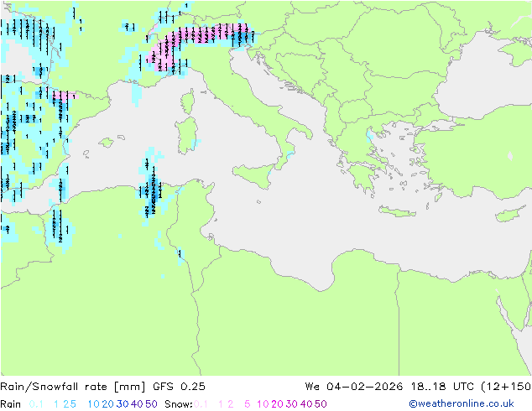This screenshot has width=532, height=411.
Task: Click the '18..18 UTC' time text
Action: click(444, 387)
